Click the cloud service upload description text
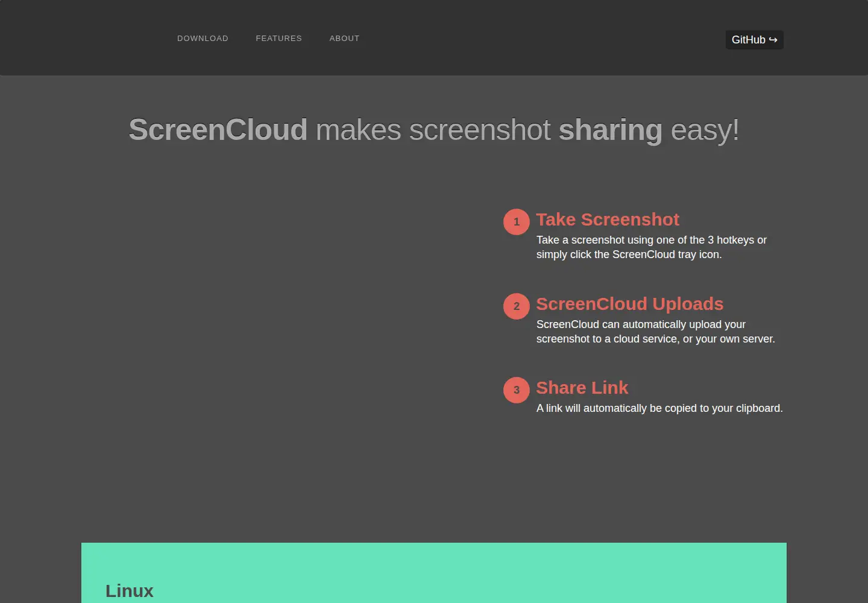868x603 pixels. tap(656, 332)
